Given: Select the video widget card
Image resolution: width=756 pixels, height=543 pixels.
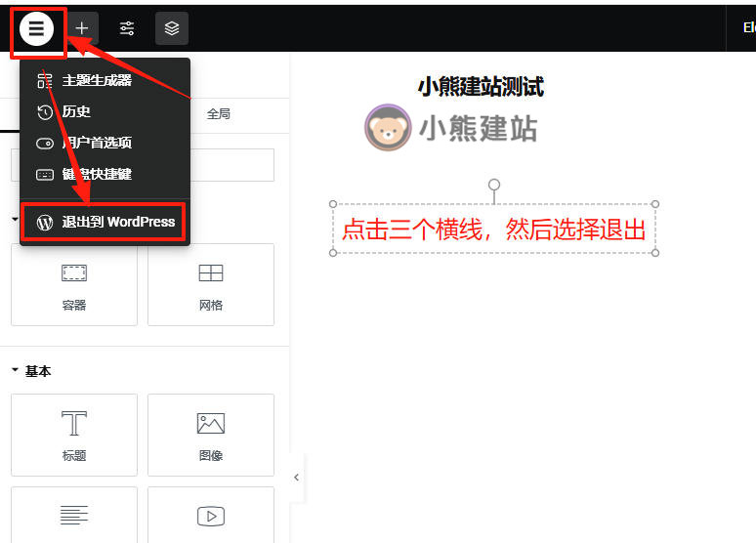Looking at the screenshot, I should point(211,515).
